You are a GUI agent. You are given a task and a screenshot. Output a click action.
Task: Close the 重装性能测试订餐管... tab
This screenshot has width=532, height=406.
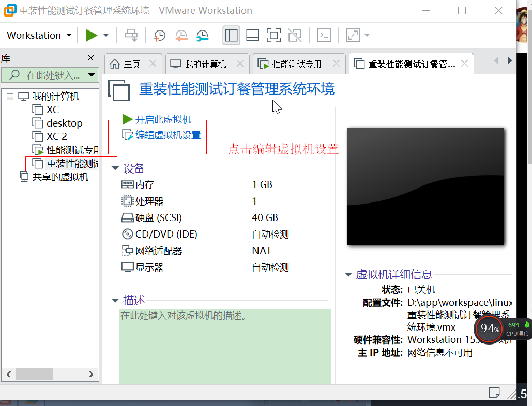click(x=464, y=64)
